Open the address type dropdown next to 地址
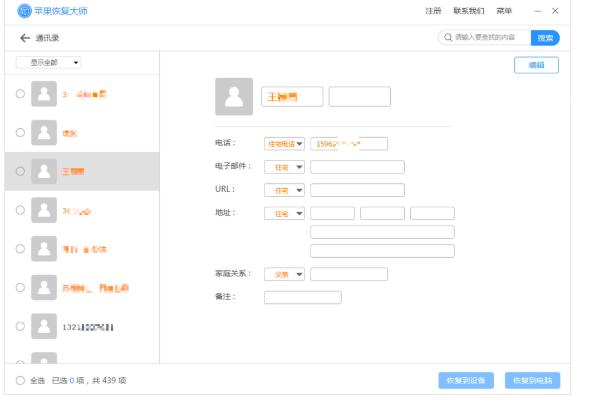602x411 pixels. tap(284, 213)
